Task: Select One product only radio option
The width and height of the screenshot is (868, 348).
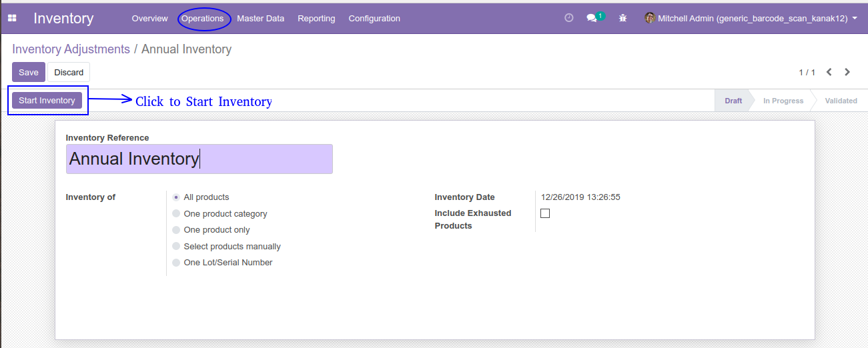Action: [x=176, y=230]
